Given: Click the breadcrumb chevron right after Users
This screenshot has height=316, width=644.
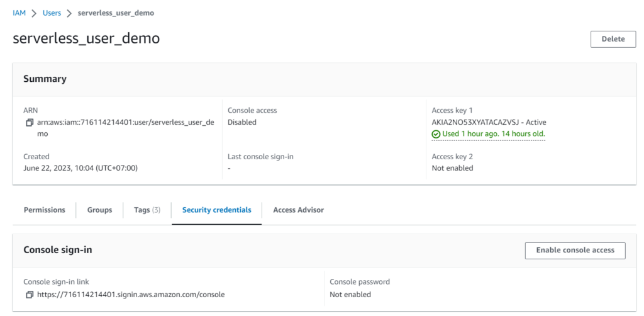Looking at the screenshot, I should coord(69,13).
